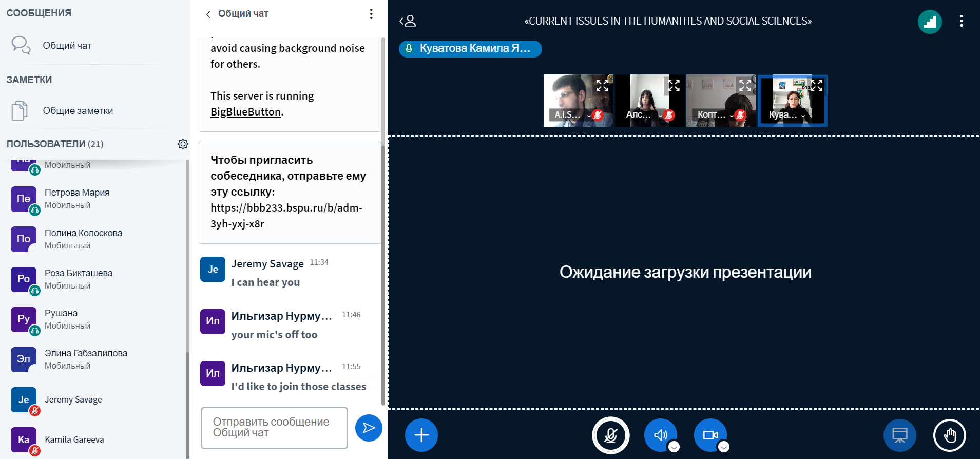Toggle the speaker audio button
This screenshot has width=980, height=459.
pyautogui.click(x=660, y=435)
